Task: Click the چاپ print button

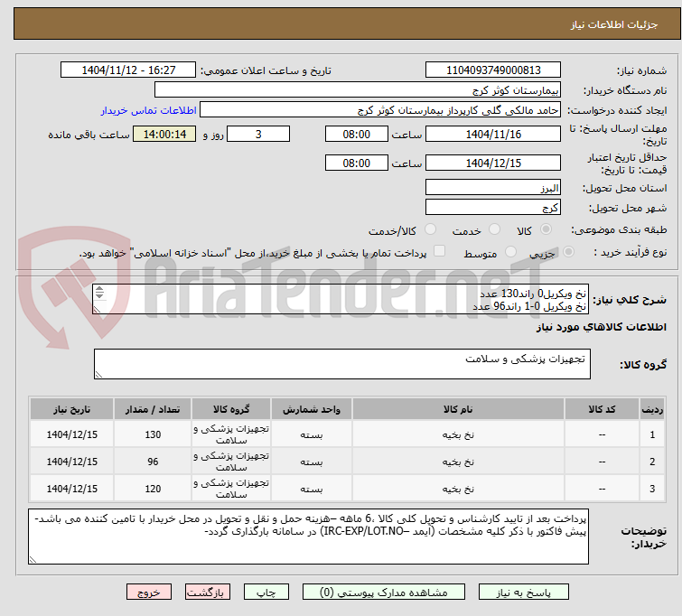Action: [266, 593]
